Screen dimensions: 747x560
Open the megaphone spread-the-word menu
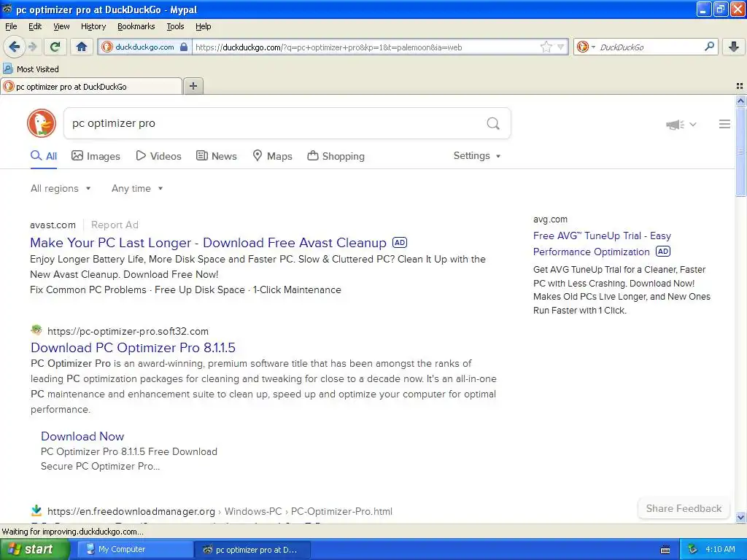681,124
